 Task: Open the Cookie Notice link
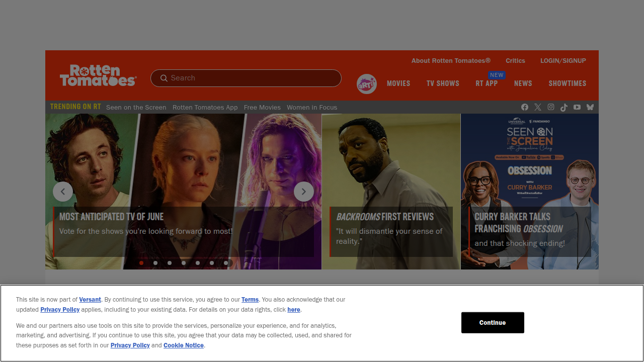(x=184, y=345)
